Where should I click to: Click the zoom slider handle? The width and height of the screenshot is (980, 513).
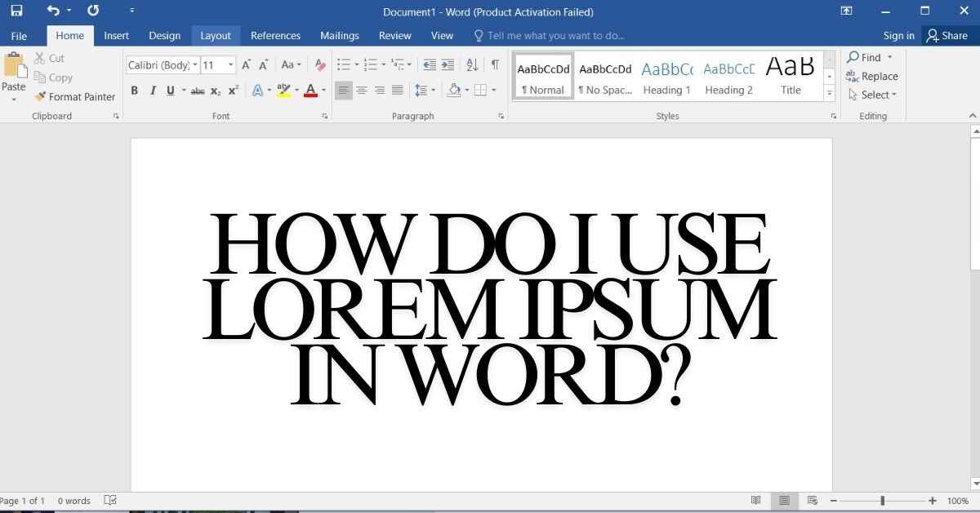click(882, 501)
